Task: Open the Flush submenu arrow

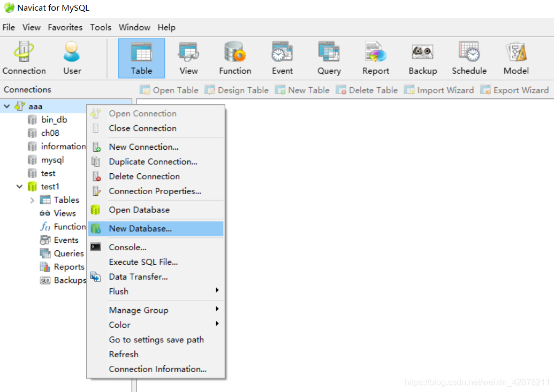Action: tap(217, 290)
